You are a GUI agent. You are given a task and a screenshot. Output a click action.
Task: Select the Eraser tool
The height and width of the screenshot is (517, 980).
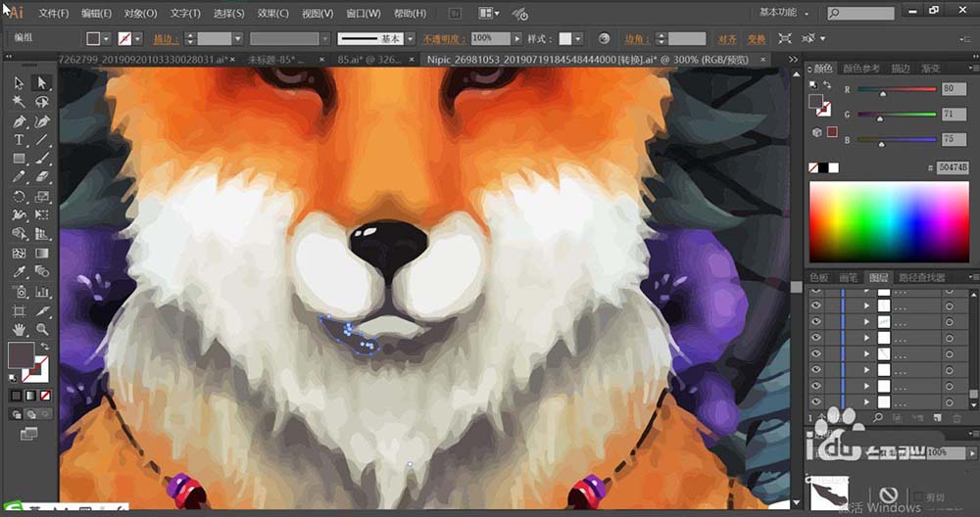click(42, 177)
